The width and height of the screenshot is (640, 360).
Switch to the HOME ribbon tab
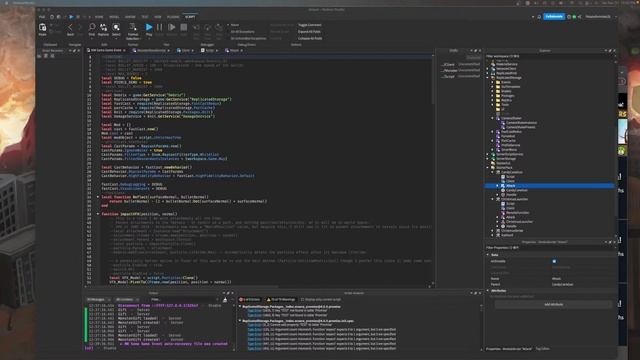(99, 17)
